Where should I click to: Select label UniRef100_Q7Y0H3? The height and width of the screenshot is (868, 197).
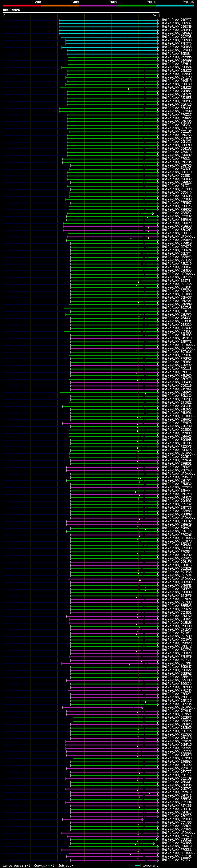[x=177, y=50]
